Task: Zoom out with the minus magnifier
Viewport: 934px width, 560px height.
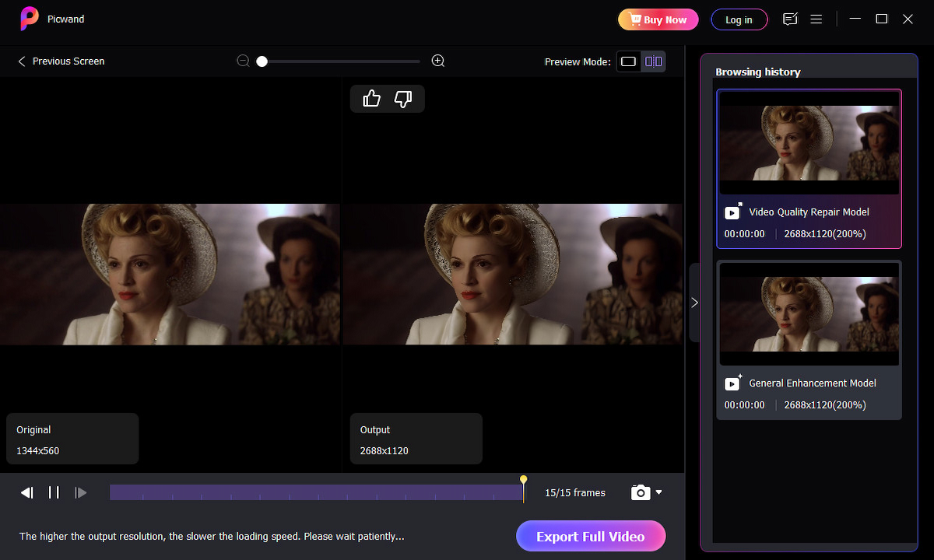Action: pyautogui.click(x=244, y=61)
